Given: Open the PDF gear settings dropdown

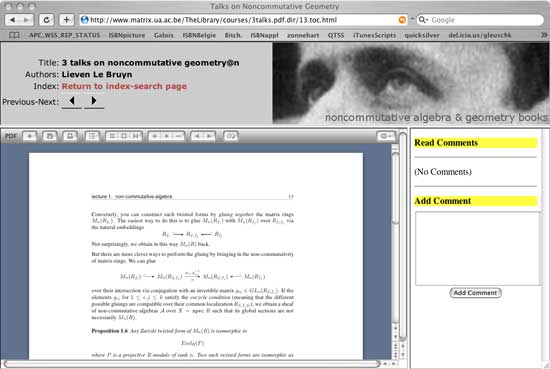Looking at the screenshot, I should click(386, 136).
